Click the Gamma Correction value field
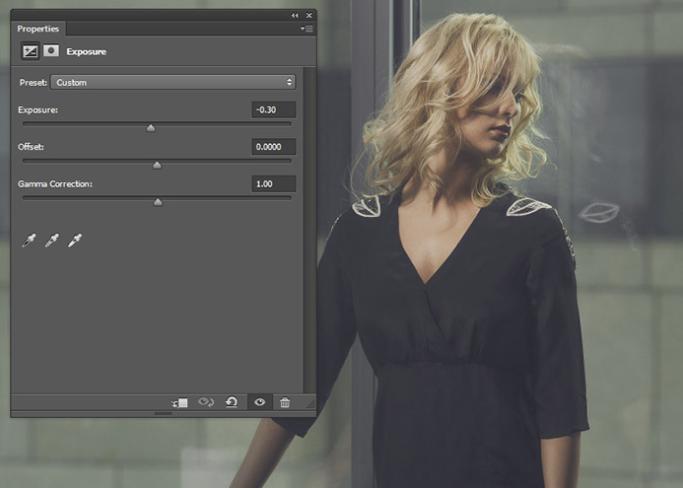Image resolution: width=683 pixels, height=488 pixels. (x=273, y=184)
